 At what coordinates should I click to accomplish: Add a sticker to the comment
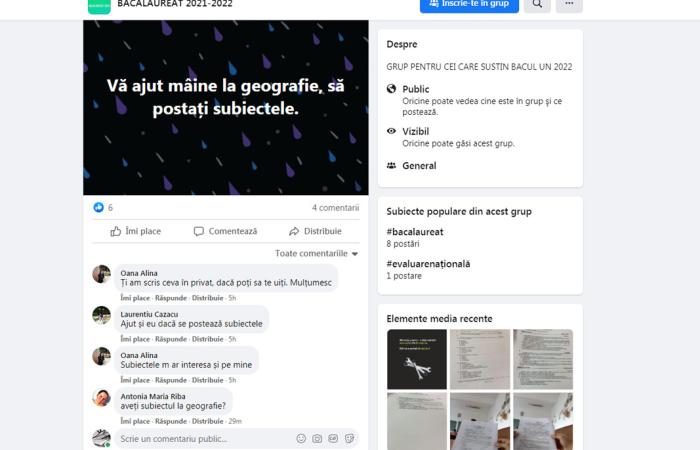click(350, 438)
